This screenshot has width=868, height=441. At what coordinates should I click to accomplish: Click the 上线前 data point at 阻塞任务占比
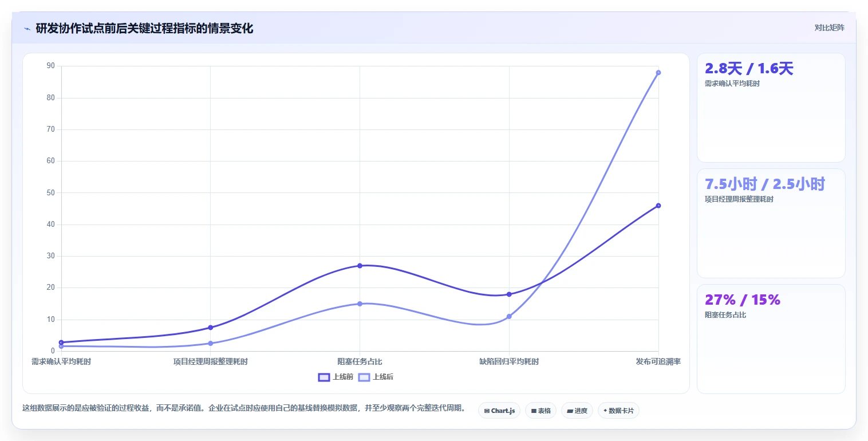click(x=360, y=266)
